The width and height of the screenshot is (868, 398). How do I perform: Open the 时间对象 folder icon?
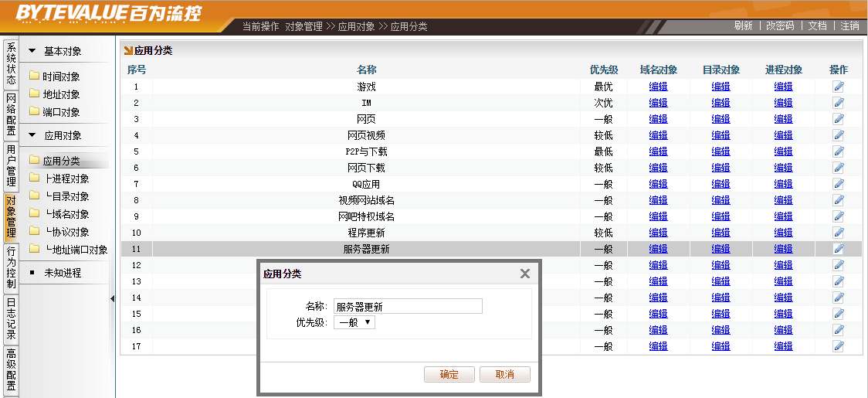[x=34, y=77]
